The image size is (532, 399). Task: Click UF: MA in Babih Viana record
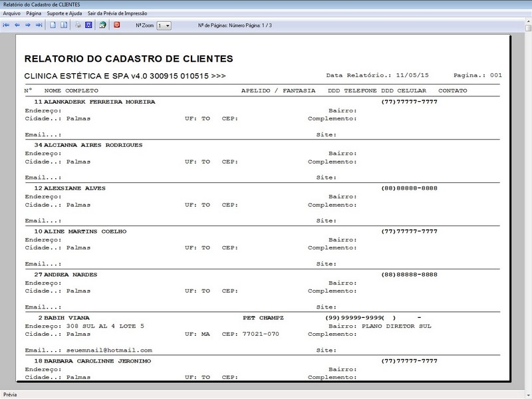198,334
